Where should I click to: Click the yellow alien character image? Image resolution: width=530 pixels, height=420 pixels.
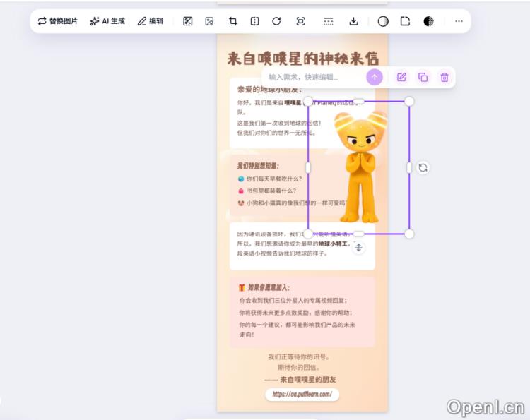point(360,167)
